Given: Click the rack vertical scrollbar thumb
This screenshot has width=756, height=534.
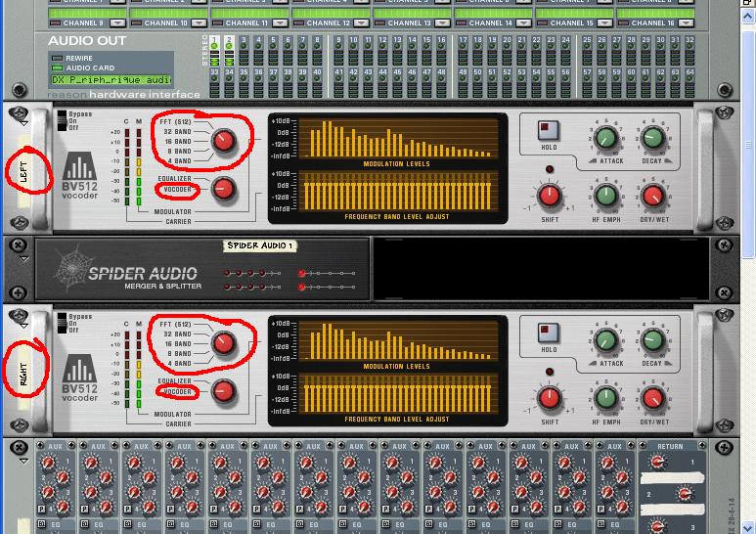Looking at the screenshot, I should click(x=748, y=145).
